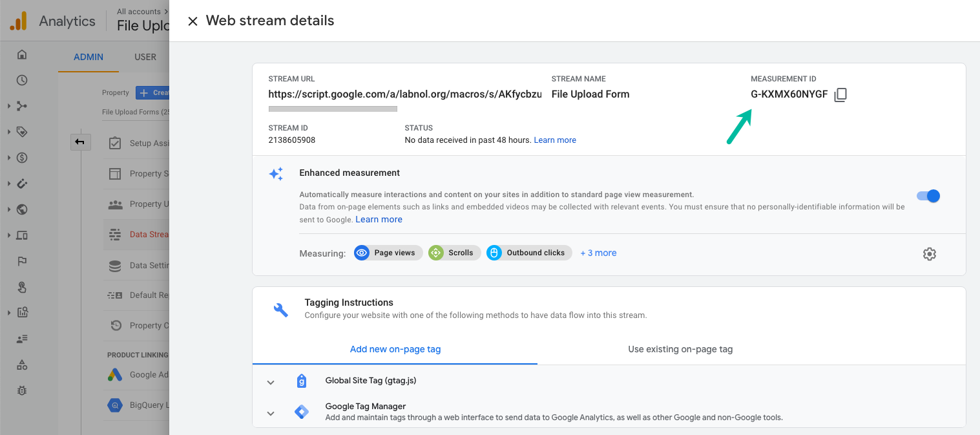Click the Google Analytics logo
The height and width of the screenshot is (435, 980).
(x=18, y=21)
